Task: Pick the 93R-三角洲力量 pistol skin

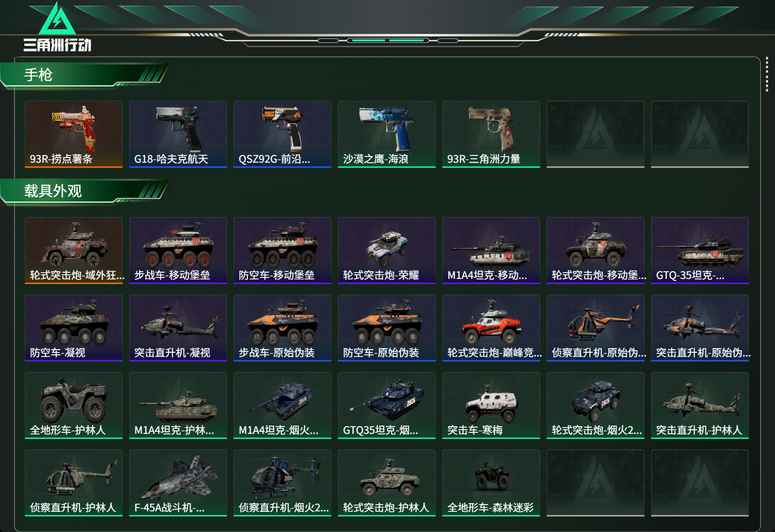Action: click(491, 134)
